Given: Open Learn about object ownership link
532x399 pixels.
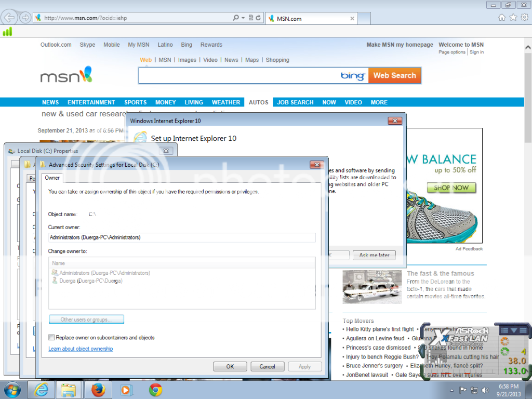Looking at the screenshot, I should point(81,349).
